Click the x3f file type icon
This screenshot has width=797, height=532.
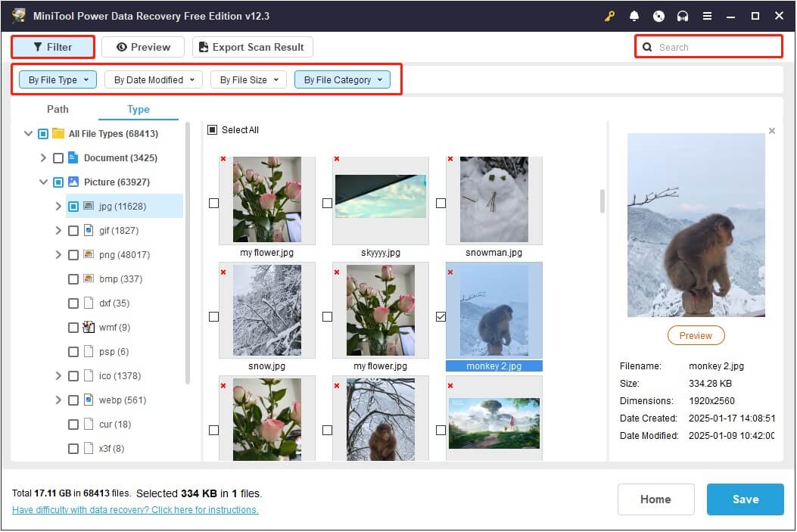click(x=89, y=448)
